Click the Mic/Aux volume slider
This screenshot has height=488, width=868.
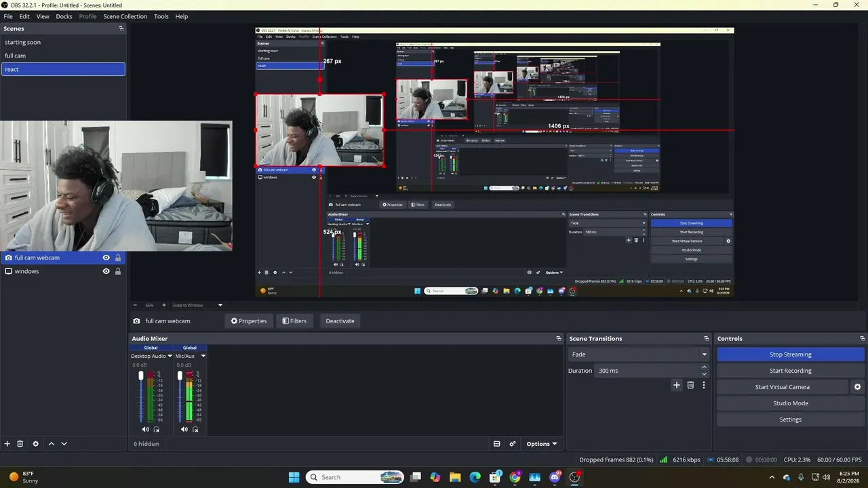point(180,396)
